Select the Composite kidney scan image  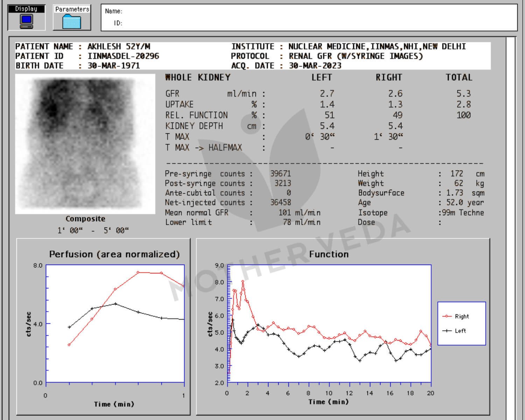(85, 143)
